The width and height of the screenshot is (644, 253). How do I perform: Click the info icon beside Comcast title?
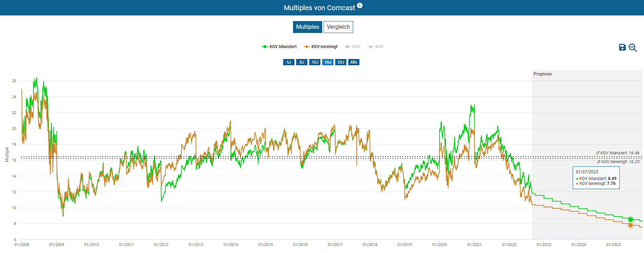tap(360, 6)
